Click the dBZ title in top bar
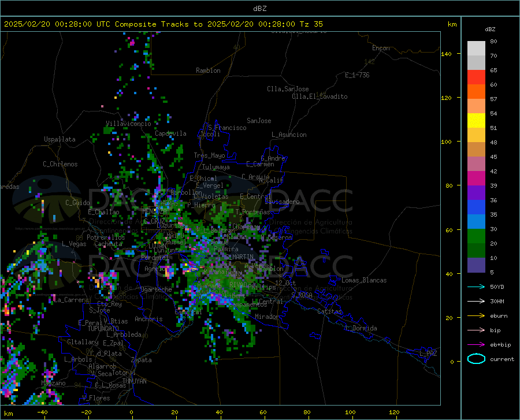The image size is (520, 420). coord(259,9)
